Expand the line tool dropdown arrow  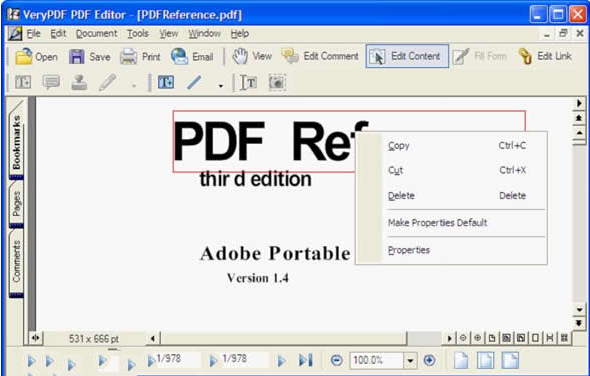coord(220,86)
